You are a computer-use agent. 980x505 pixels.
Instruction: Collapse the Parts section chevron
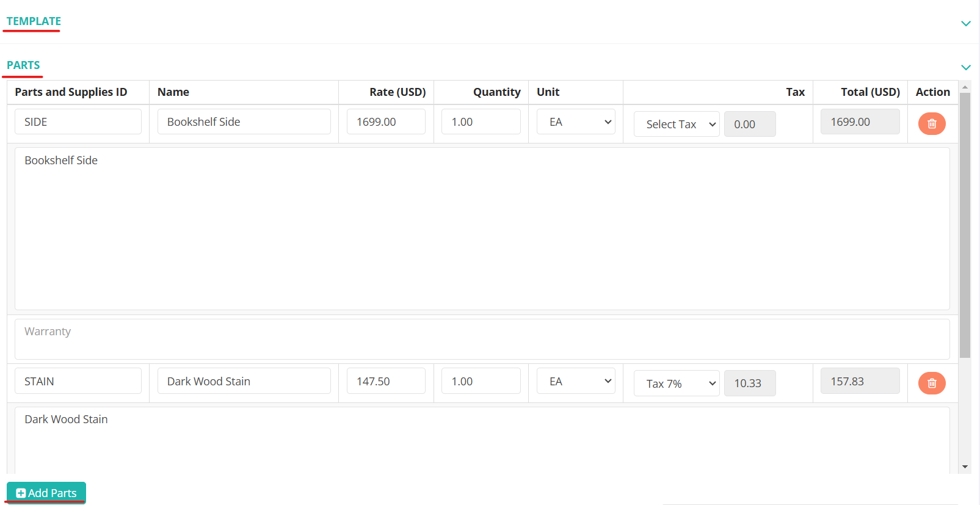pyautogui.click(x=966, y=67)
